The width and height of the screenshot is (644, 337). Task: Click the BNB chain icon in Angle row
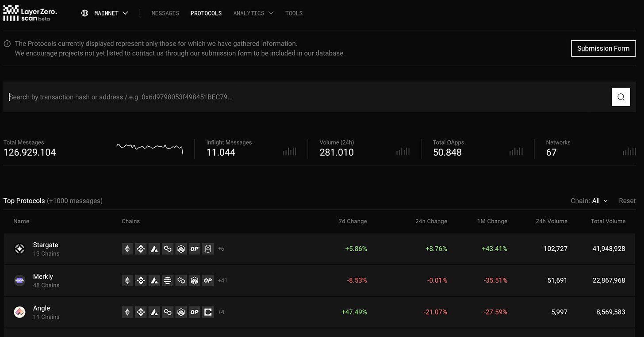coord(141,312)
